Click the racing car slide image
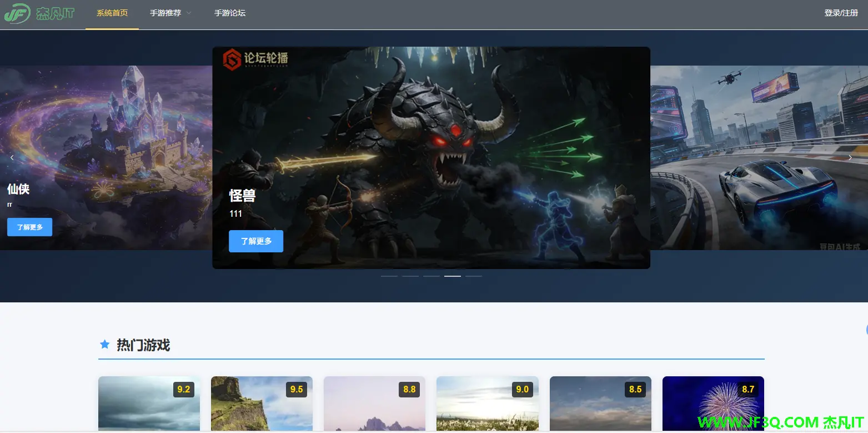 point(759,158)
